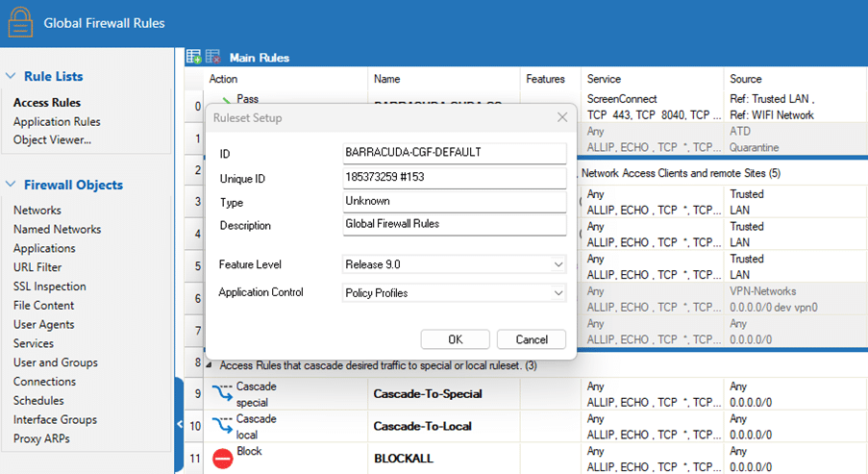This screenshot has height=474, width=868.
Task: Click Network Access Clients group header
Action: (x=681, y=173)
